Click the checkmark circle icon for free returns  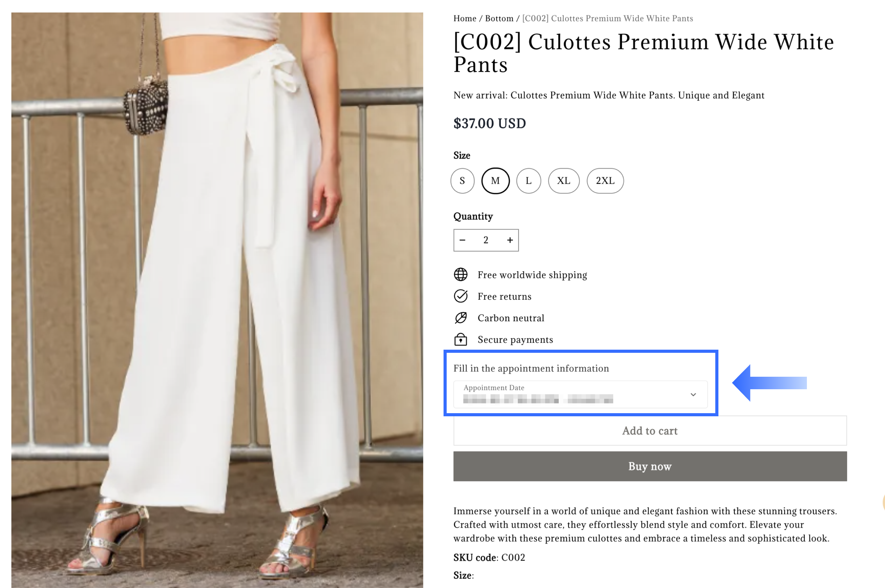coord(460,296)
